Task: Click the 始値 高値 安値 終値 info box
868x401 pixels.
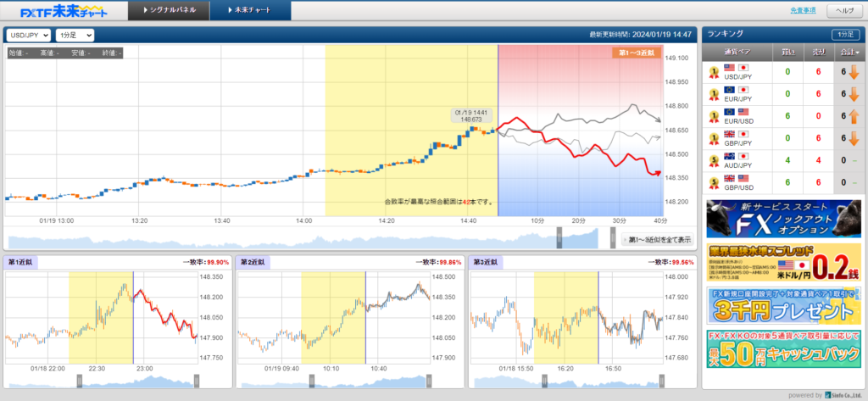Action: (x=64, y=53)
